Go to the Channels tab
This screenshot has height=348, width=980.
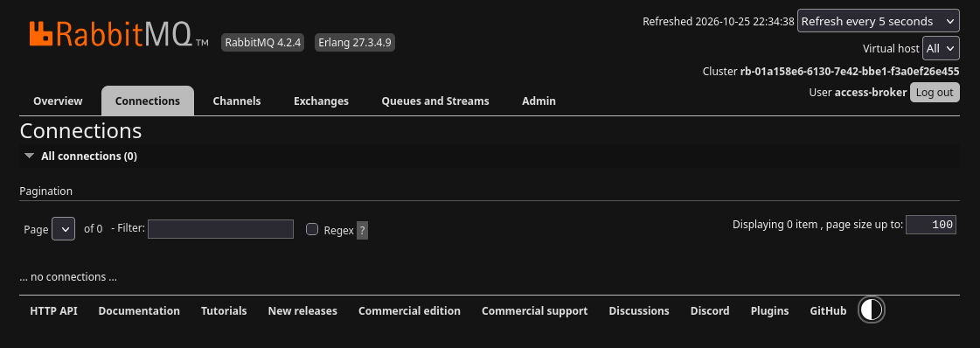[x=237, y=101]
